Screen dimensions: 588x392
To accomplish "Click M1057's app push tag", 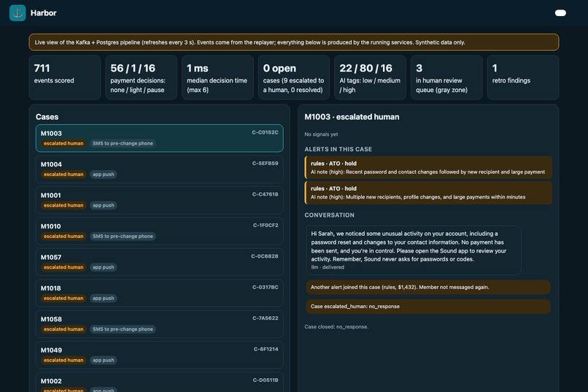I will point(103,267).
